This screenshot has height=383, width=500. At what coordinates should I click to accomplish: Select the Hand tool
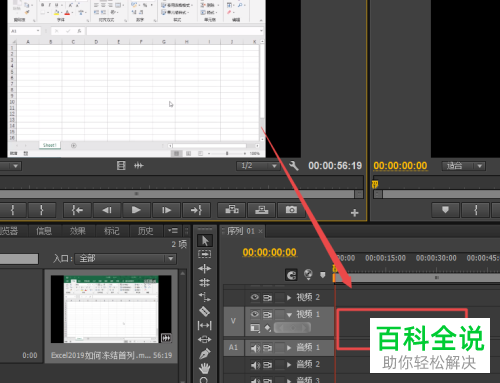tap(205, 368)
